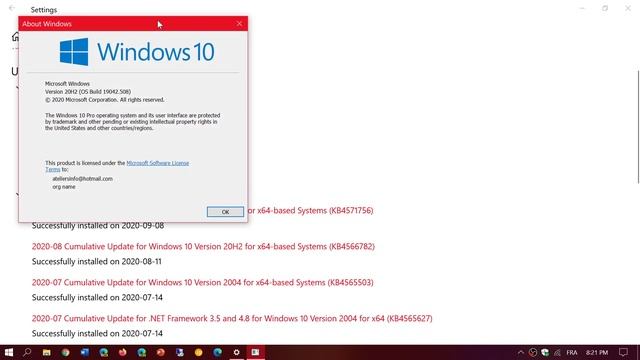Maximize the Settings window

click(605, 8)
